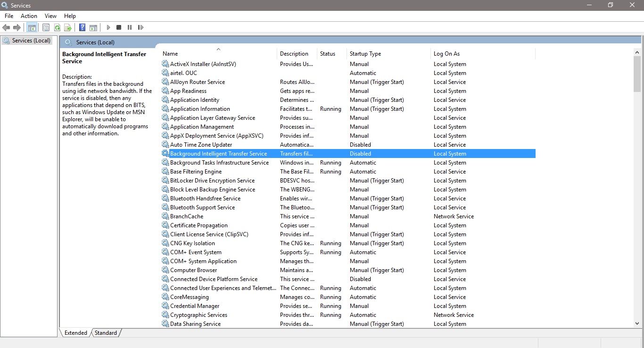Click scrollbar down arrow in services list
644x348 pixels.
[637, 323]
